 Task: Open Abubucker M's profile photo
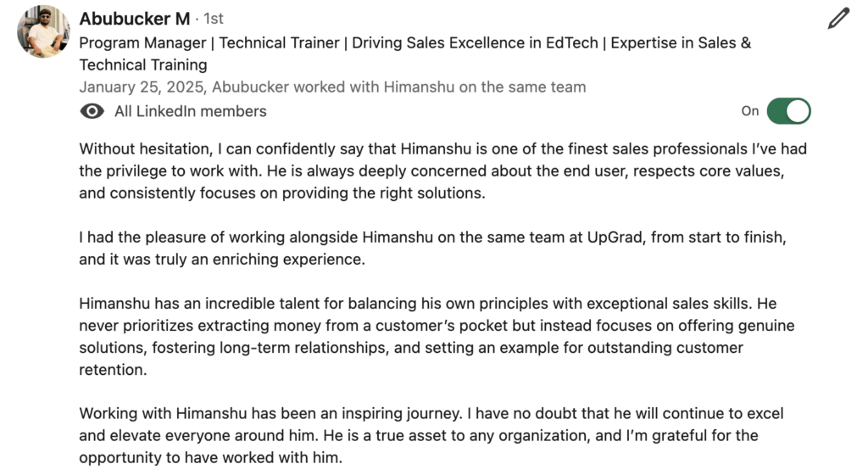[44, 31]
